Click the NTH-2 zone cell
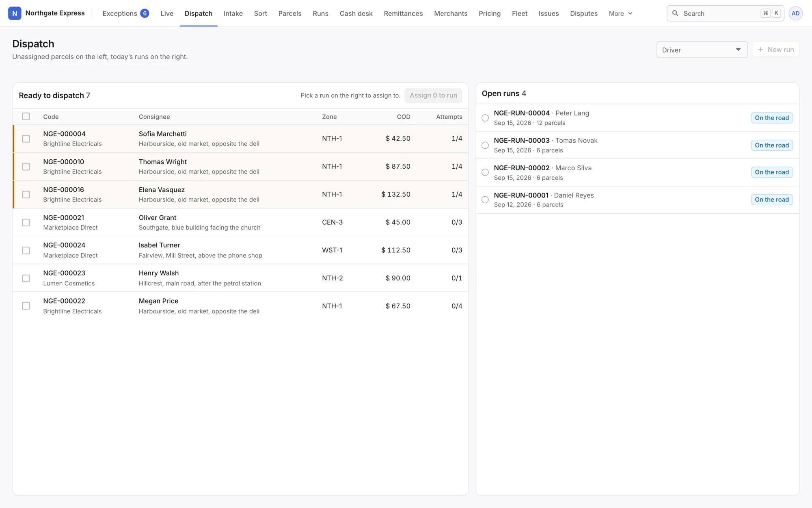 point(332,278)
